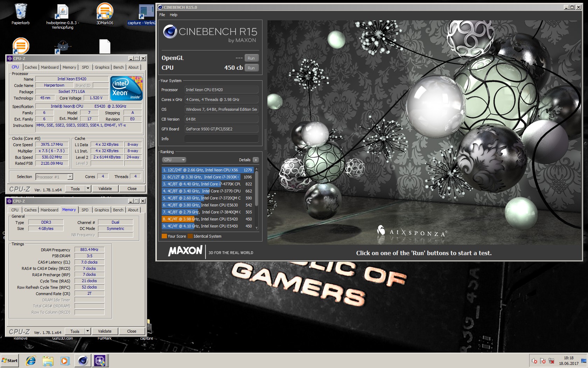Click Validate in top CPU-Z window

coord(105,189)
